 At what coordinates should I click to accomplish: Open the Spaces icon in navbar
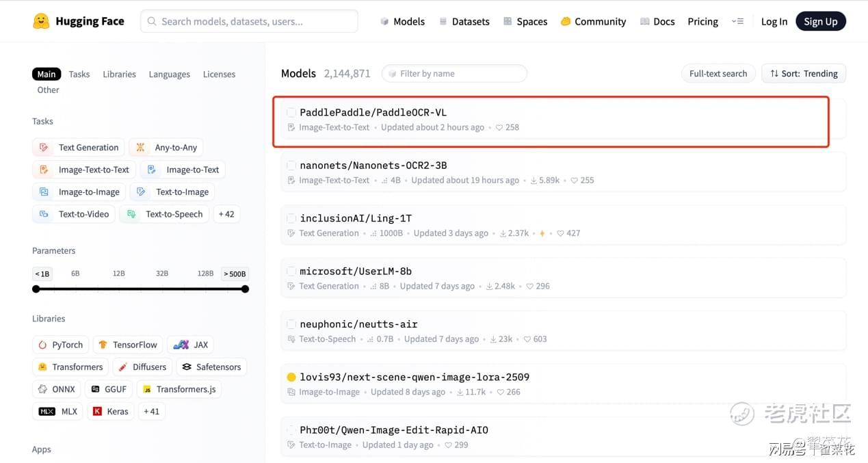[x=508, y=21]
